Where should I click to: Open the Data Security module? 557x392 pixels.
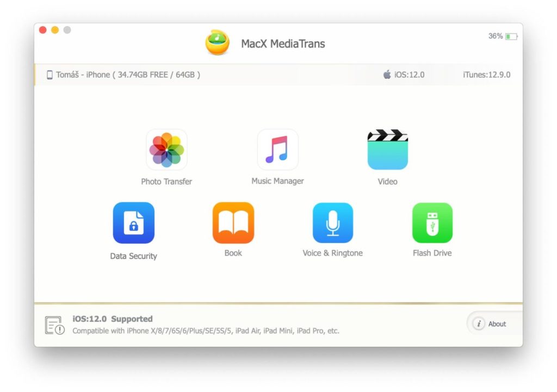click(x=133, y=221)
